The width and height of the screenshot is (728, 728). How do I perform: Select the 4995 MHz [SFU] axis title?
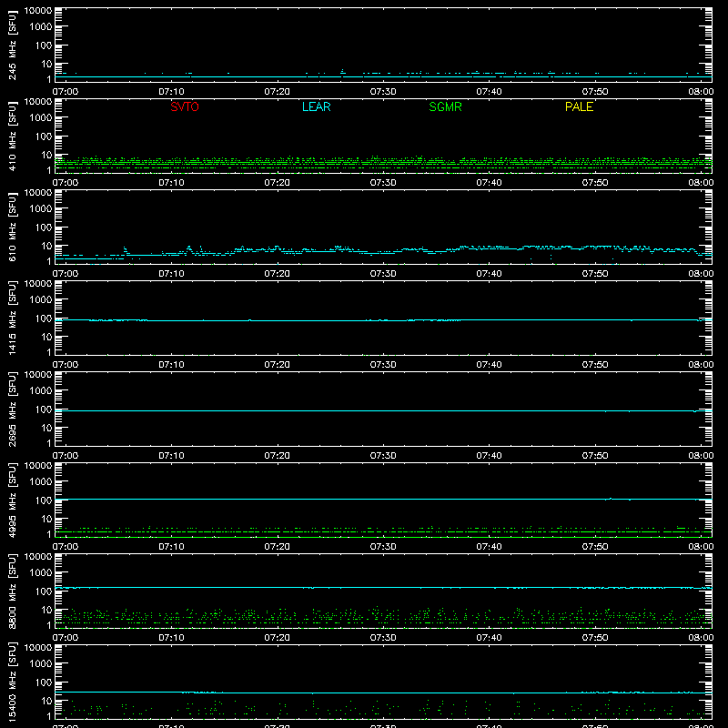point(12,500)
